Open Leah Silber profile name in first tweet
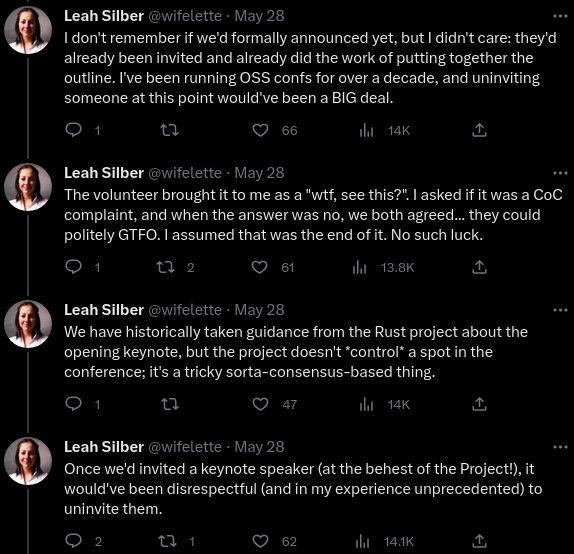Viewport: 574px width, 554px height. 104,16
